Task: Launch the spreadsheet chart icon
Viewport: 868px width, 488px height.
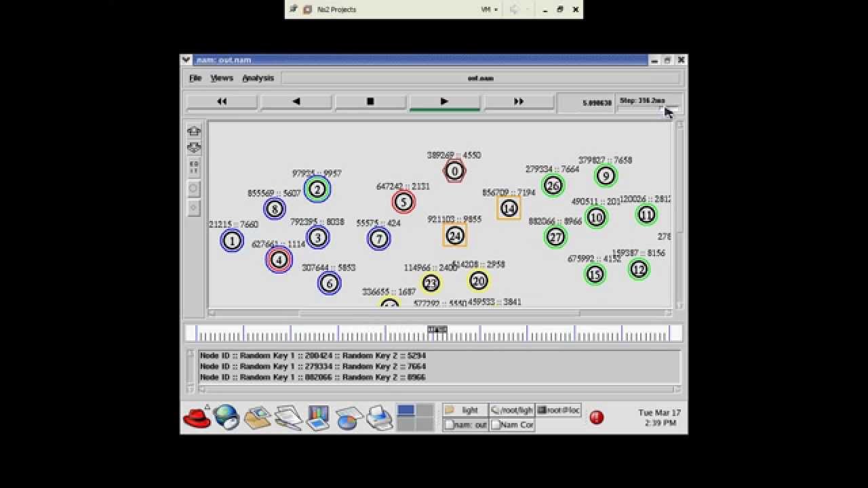Action: coord(348,418)
